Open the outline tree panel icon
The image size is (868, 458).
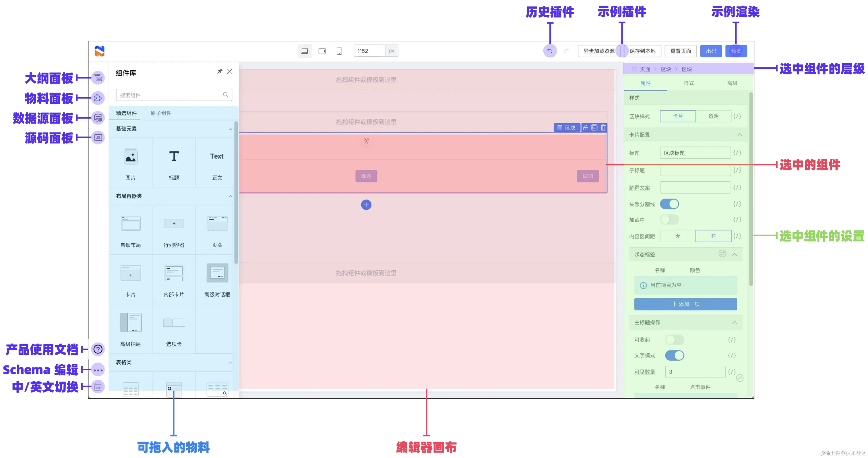98,78
